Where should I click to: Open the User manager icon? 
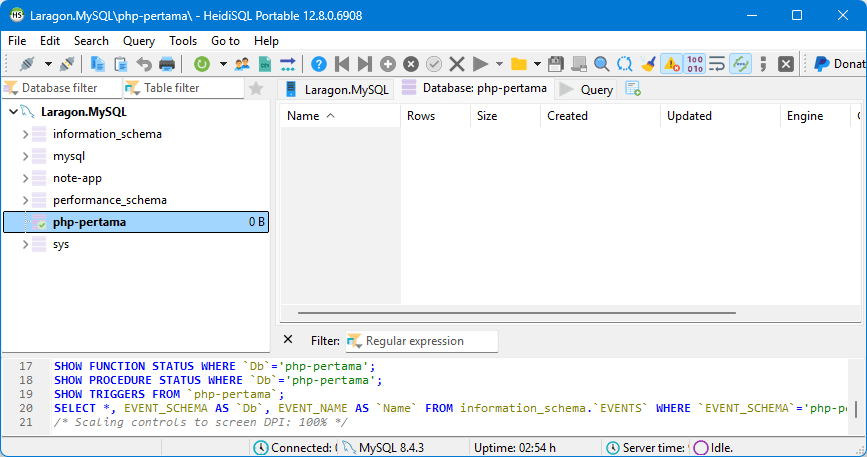tap(242, 64)
